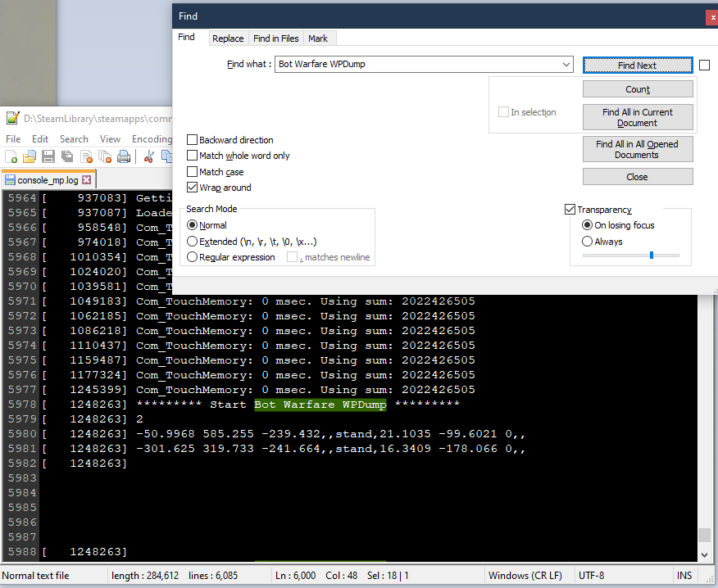718x588 pixels.
Task: Open the Find what dropdown list
Action: [x=567, y=64]
